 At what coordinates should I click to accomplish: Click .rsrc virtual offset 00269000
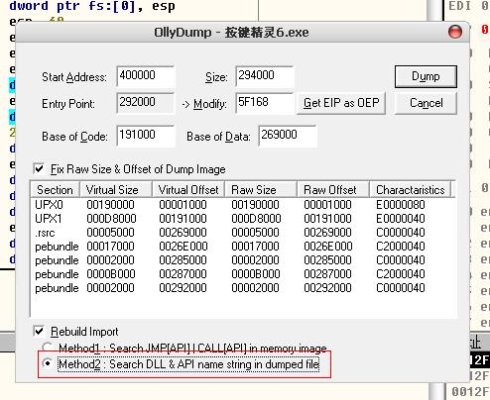pyautogui.click(x=183, y=232)
